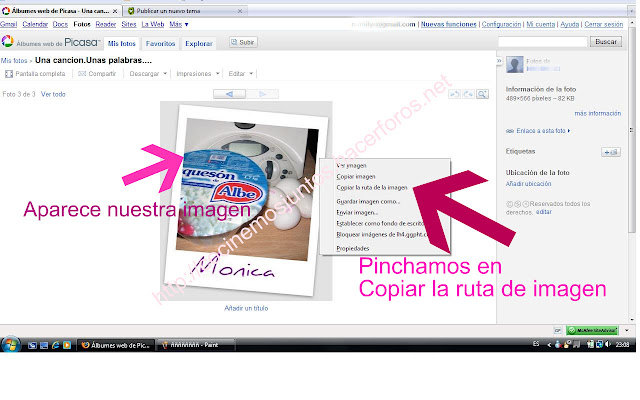Open the Configuración link

pos(501,24)
